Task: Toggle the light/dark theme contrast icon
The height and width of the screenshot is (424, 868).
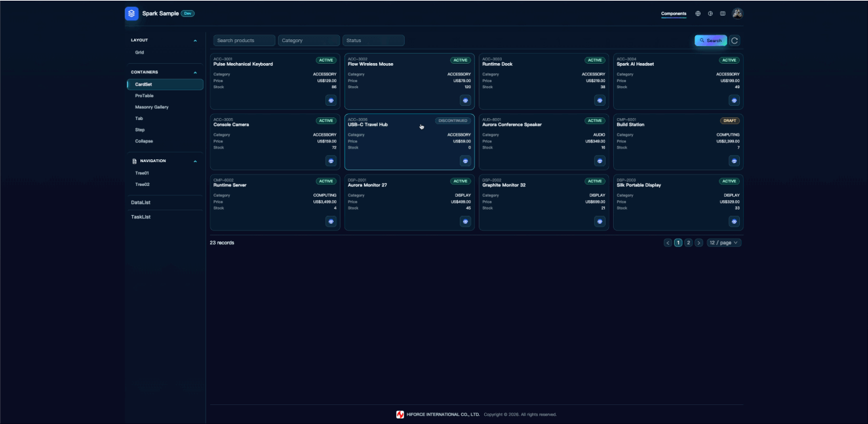Action: pyautogui.click(x=710, y=14)
